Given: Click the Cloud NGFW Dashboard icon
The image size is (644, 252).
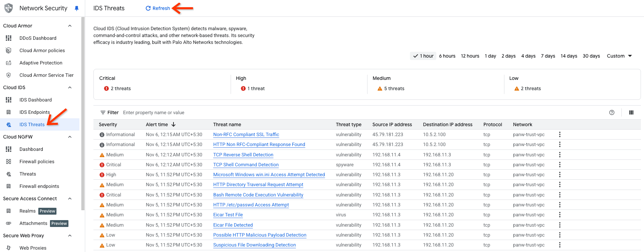Looking at the screenshot, I should tap(9, 149).
